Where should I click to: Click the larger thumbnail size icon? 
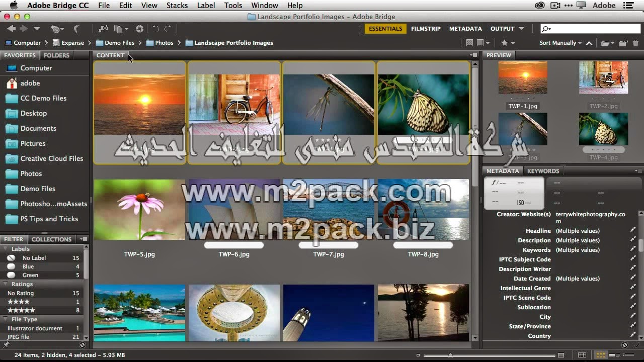pos(561,355)
